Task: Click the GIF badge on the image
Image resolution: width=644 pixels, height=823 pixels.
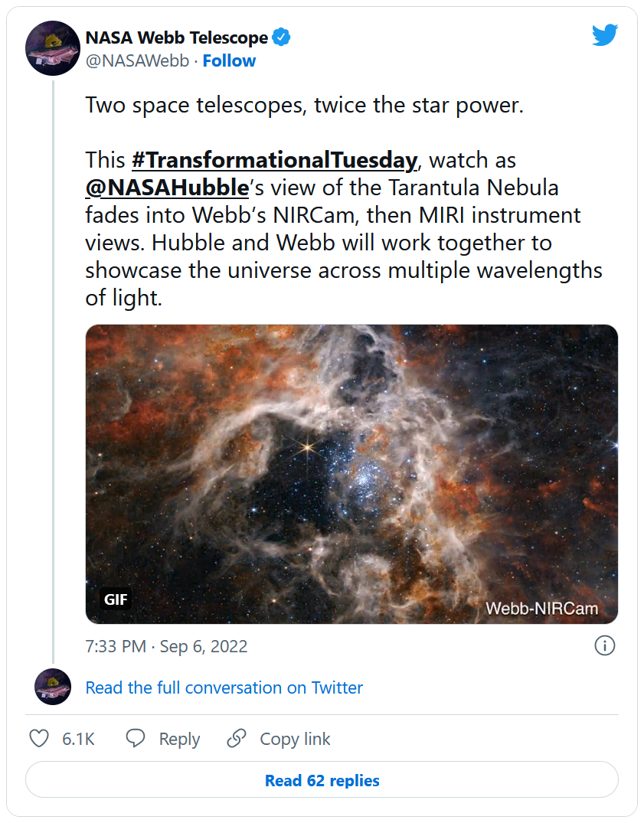Action: coord(116,599)
